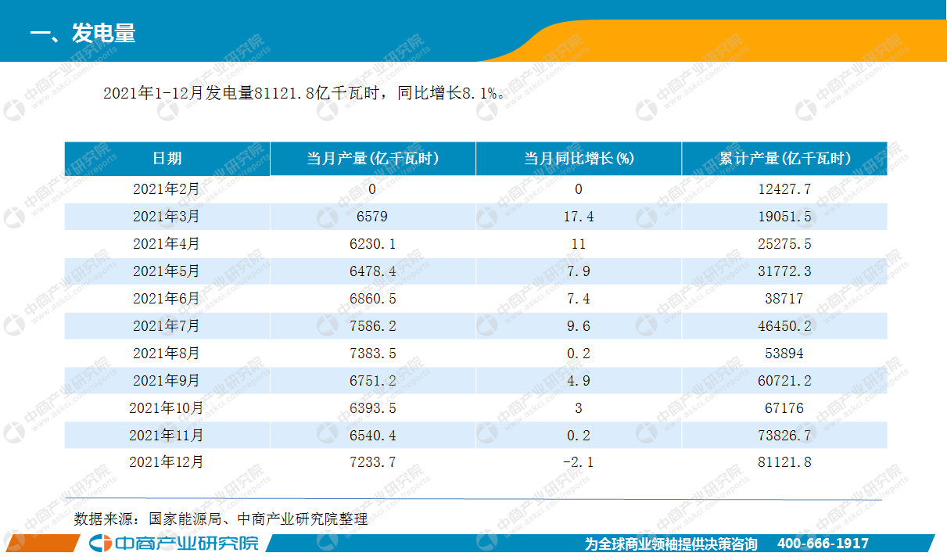The width and height of the screenshot is (947, 560).
Task: Click the 中商产业研究院 logo in the footer
Action: pos(173,544)
